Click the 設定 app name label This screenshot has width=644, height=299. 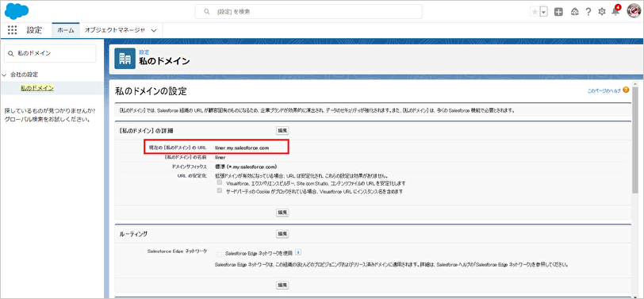click(35, 30)
